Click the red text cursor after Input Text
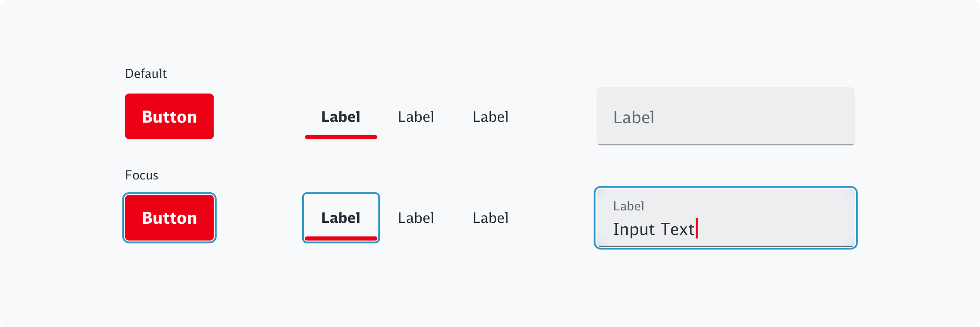The image size is (980, 327). click(x=697, y=228)
